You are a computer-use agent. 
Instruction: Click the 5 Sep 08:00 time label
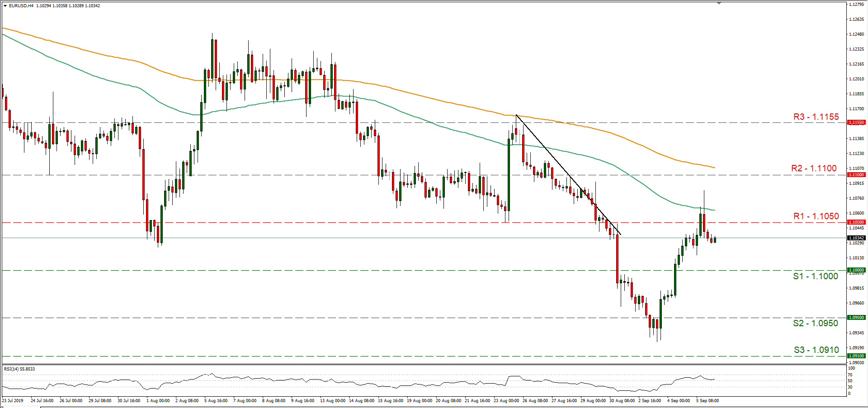(x=708, y=401)
